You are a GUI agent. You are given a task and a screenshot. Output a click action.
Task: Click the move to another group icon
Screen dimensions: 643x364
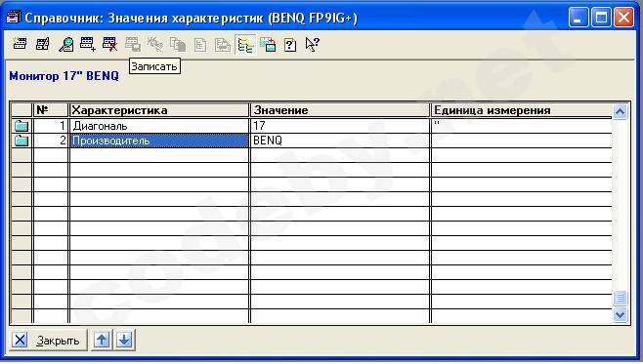coord(268,44)
